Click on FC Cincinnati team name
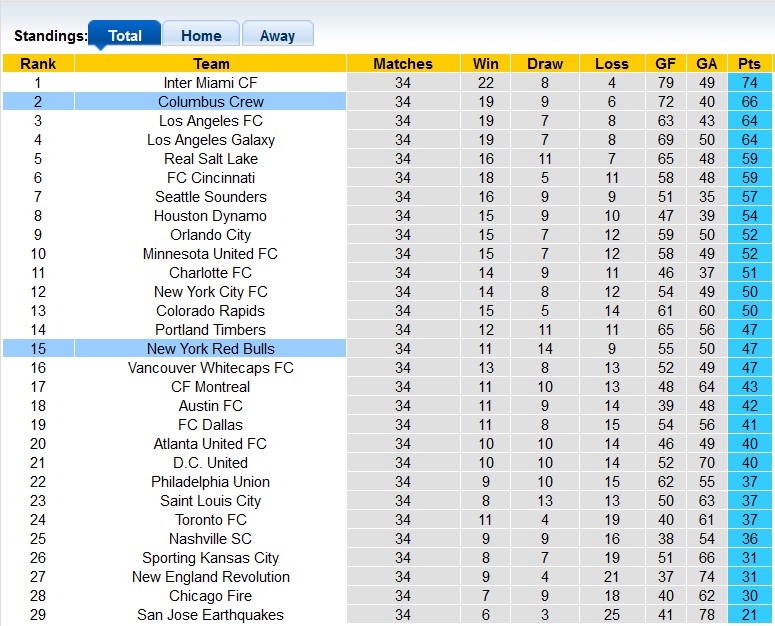 tap(211, 178)
